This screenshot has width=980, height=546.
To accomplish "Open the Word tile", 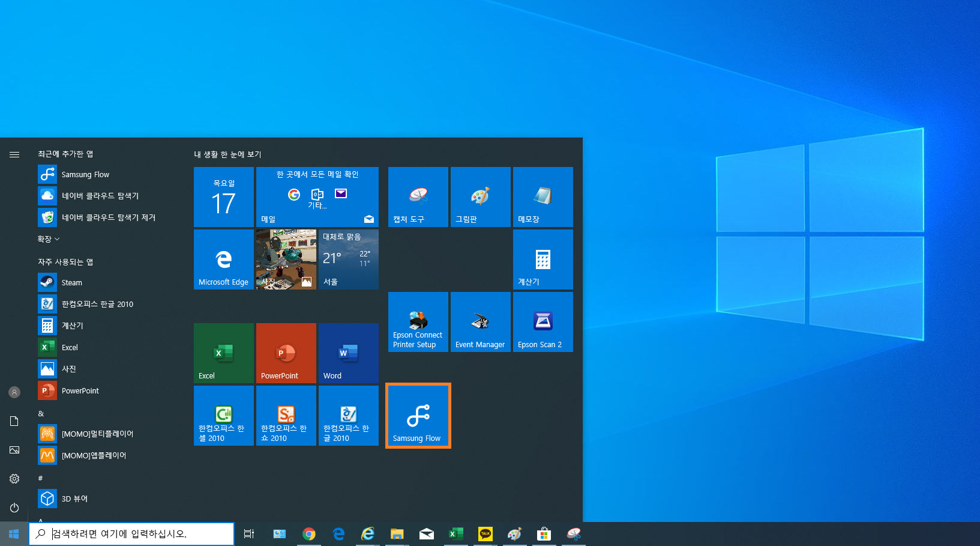I will [349, 353].
